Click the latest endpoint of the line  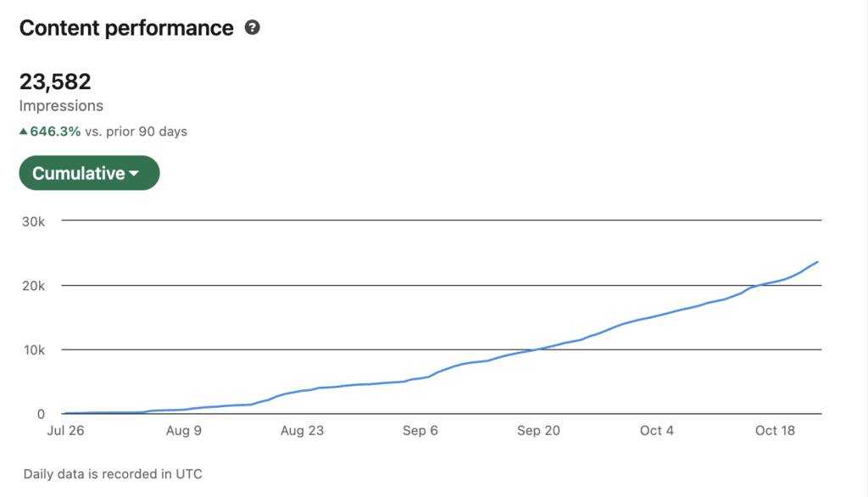pos(817,262)
